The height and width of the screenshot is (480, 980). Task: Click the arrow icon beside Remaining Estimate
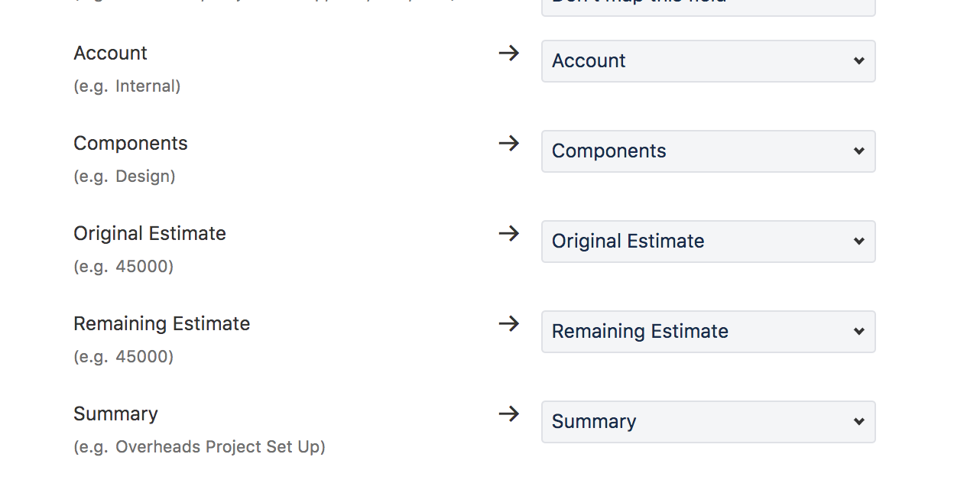(508, 323)
